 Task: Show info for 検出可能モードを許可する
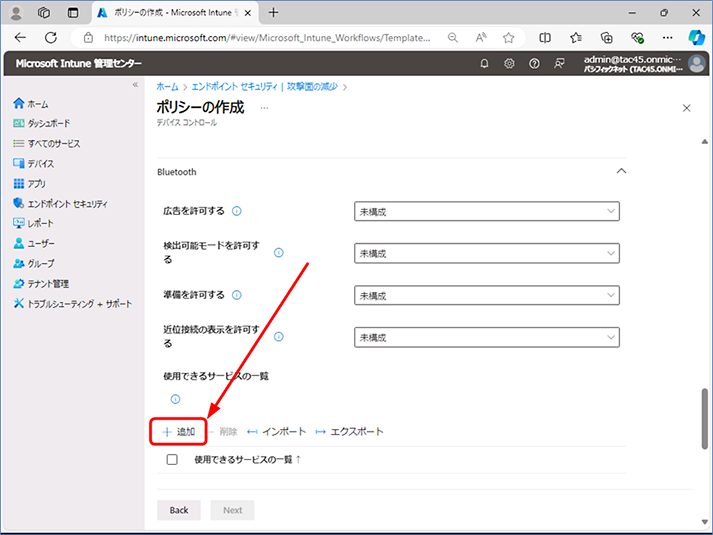(279, 253)
